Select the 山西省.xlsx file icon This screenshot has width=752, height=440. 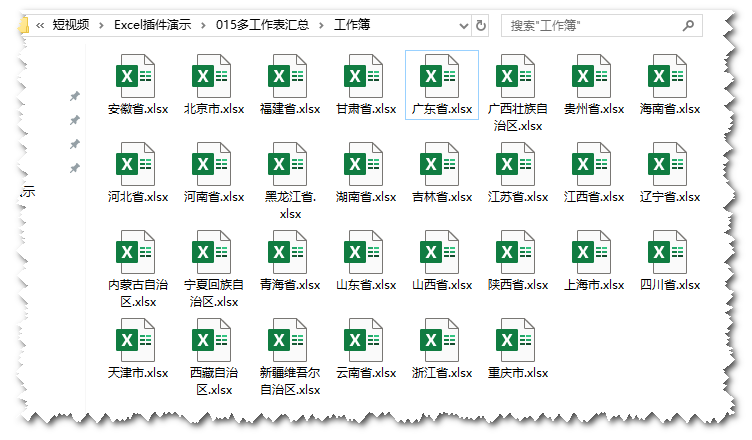point(439,252)
